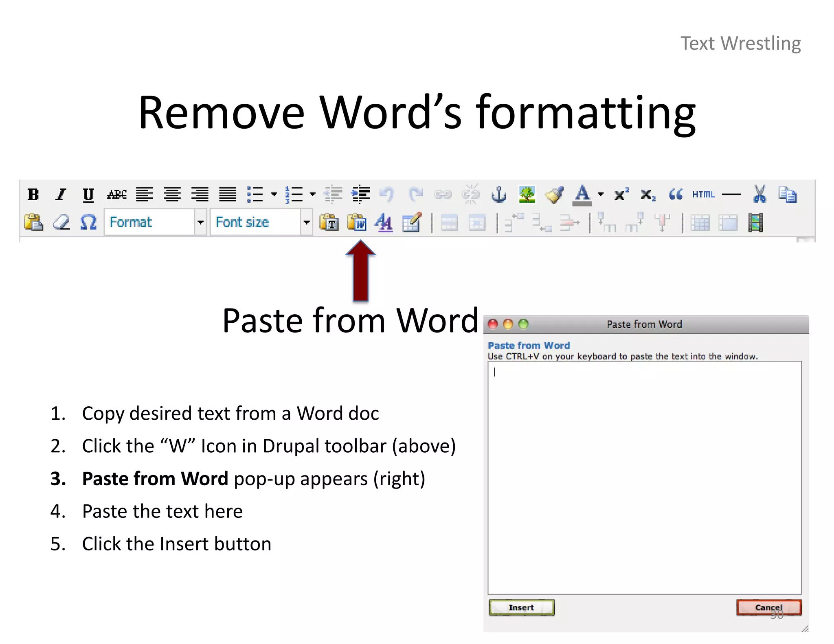
Task: Insert an anchor
Action: (499, 195)
